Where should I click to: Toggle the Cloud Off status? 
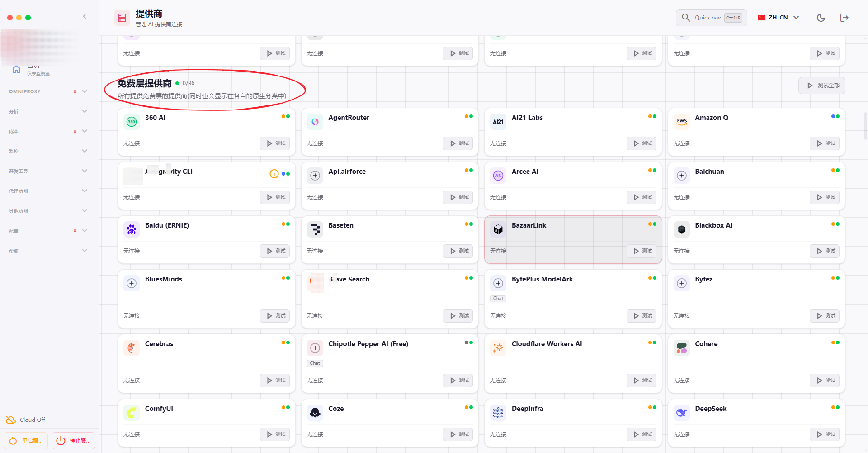tap(26, 420)
